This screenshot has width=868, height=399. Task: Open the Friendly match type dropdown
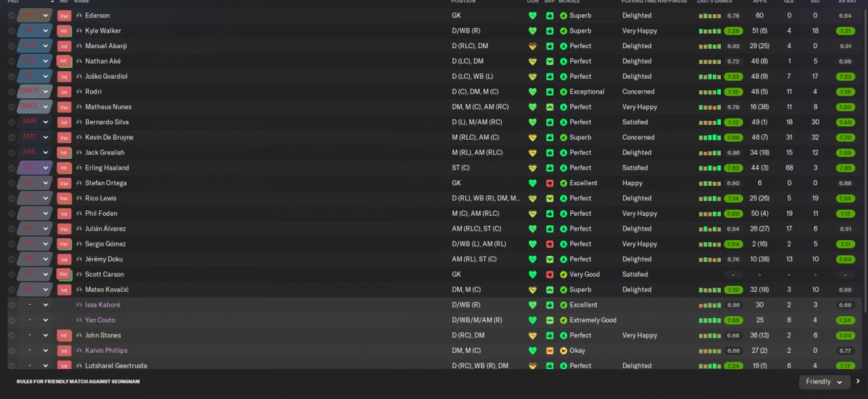[x=825, y=382]
